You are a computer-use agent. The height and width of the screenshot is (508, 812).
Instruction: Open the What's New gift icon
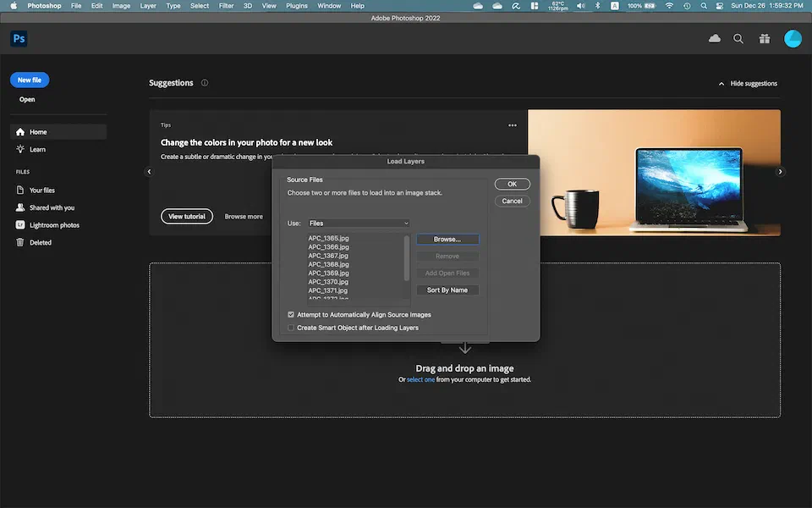(x=765, y=39)
